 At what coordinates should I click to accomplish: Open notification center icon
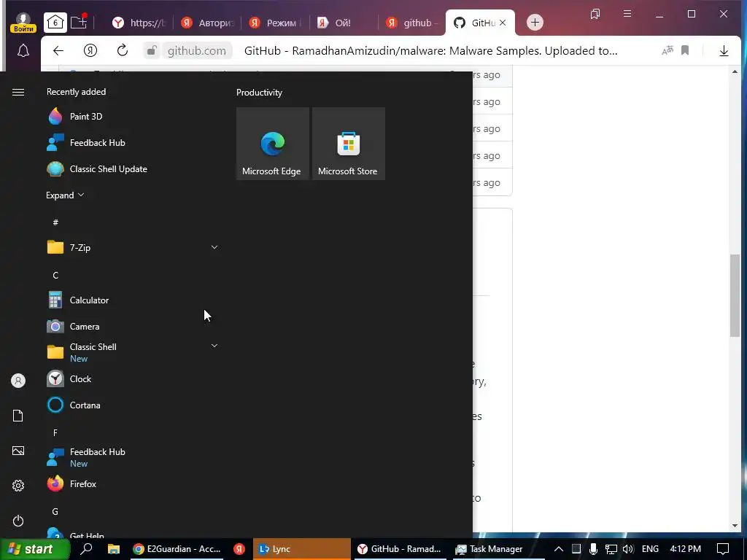click(x=723, y=549)
